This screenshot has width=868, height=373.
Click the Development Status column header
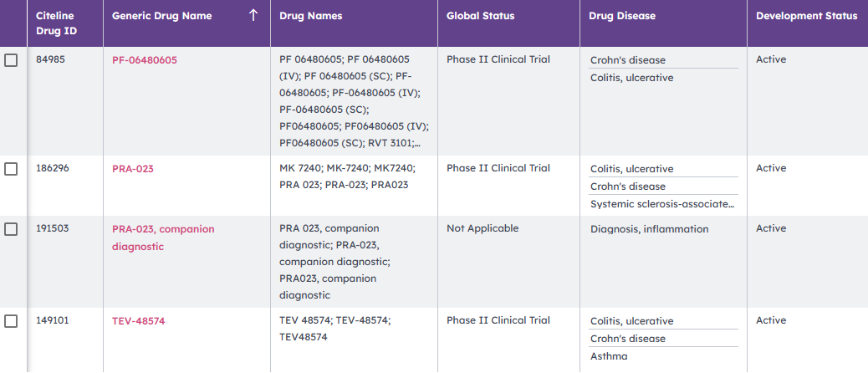[806, 16]
